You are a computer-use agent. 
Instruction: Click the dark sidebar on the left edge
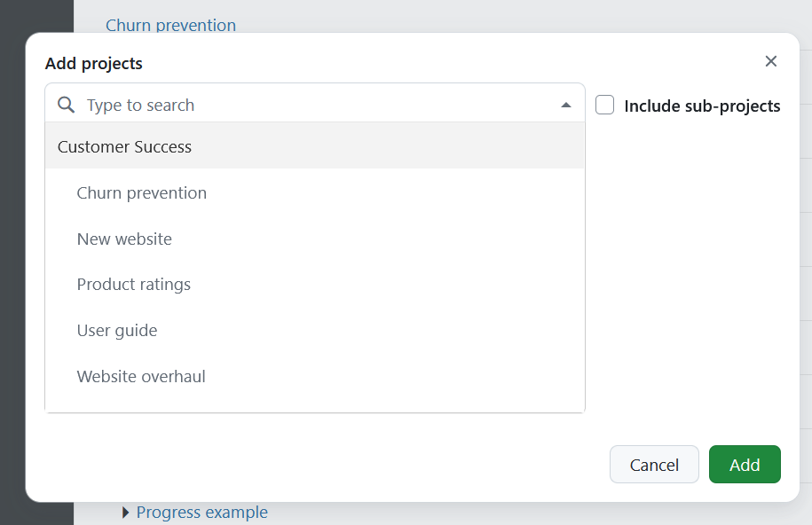coord(13,266)
